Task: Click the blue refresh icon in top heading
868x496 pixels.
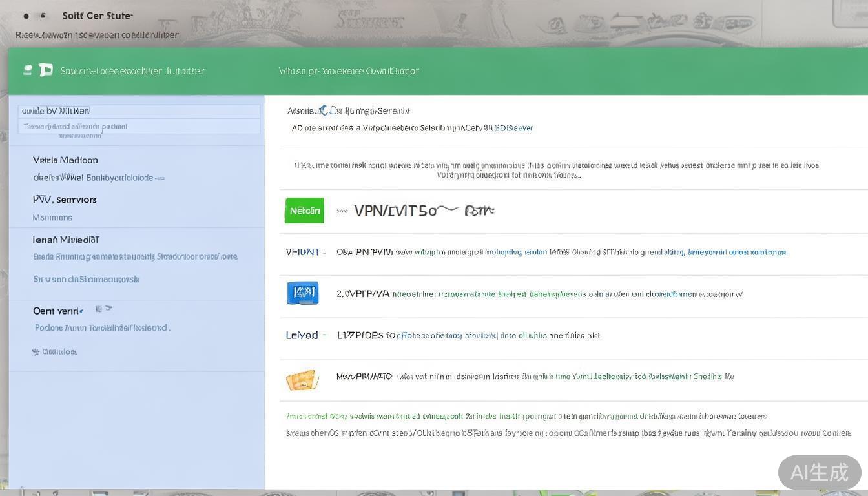Action: pos(324,110)
